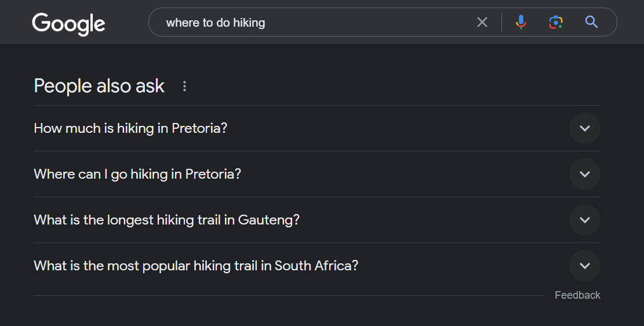Click the word 'Pretoria' in the first question
Screen dimensions: 644x326
point(199,128)
